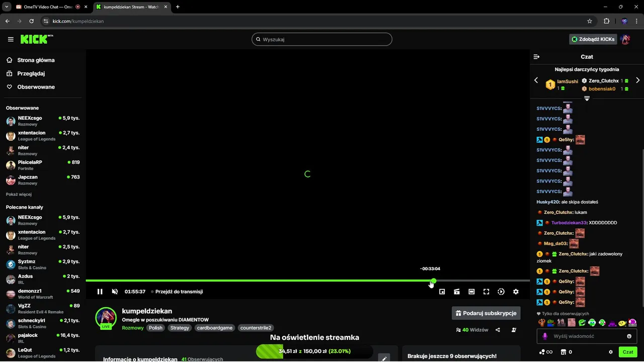The height and width of the screenshot is (362, 644).
Task: Open schneckyirl recommended channel
Action: (x=43, y=323)
